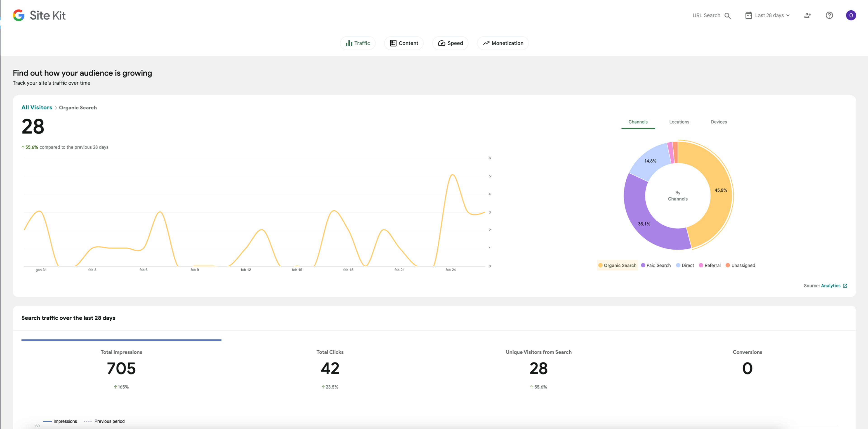Image resolution: width=868 pixels, height=429 pixels.
Task: Open the share dashboard person-plus icon
Action: click(807, 15)
